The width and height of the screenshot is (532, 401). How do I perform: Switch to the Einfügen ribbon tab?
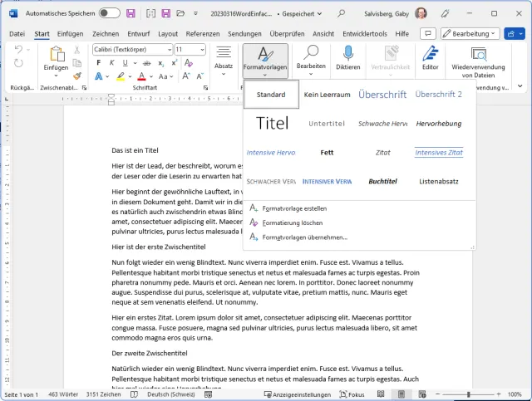(x=71, y=33)
